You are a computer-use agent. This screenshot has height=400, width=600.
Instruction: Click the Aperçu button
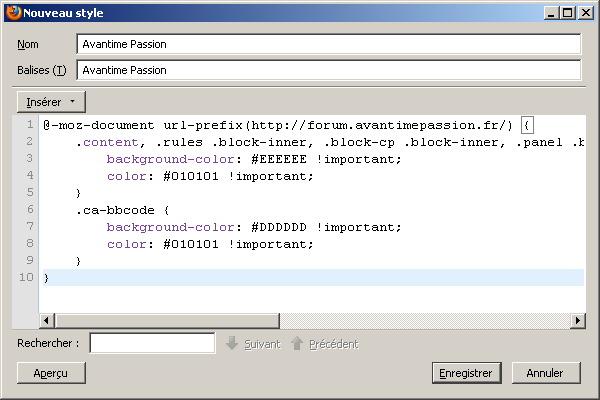click(x=51, y=373)
